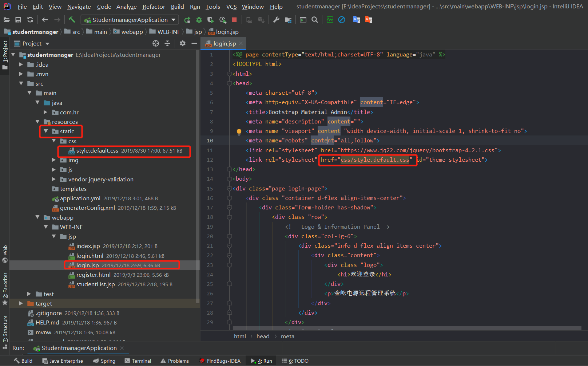Collapse the static folder arrow
Screen dimensions: 588x366
click(x=46, y=131)
